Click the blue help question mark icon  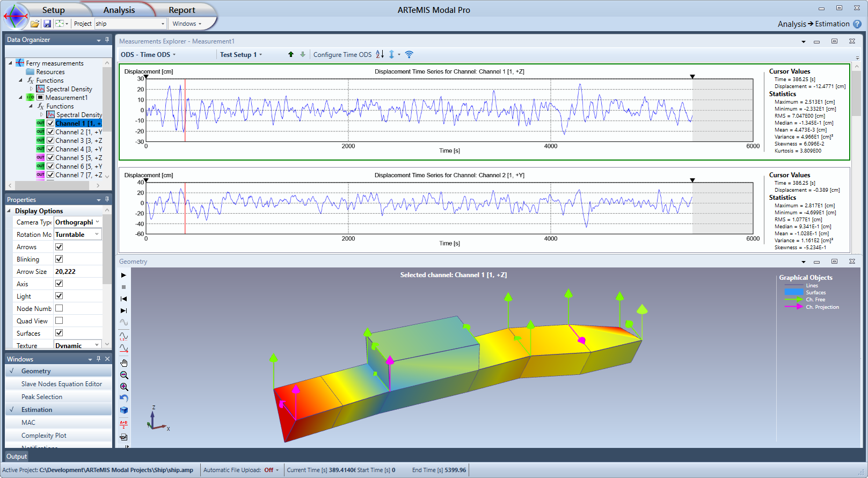pyautogui.click(x=857, y=24)
